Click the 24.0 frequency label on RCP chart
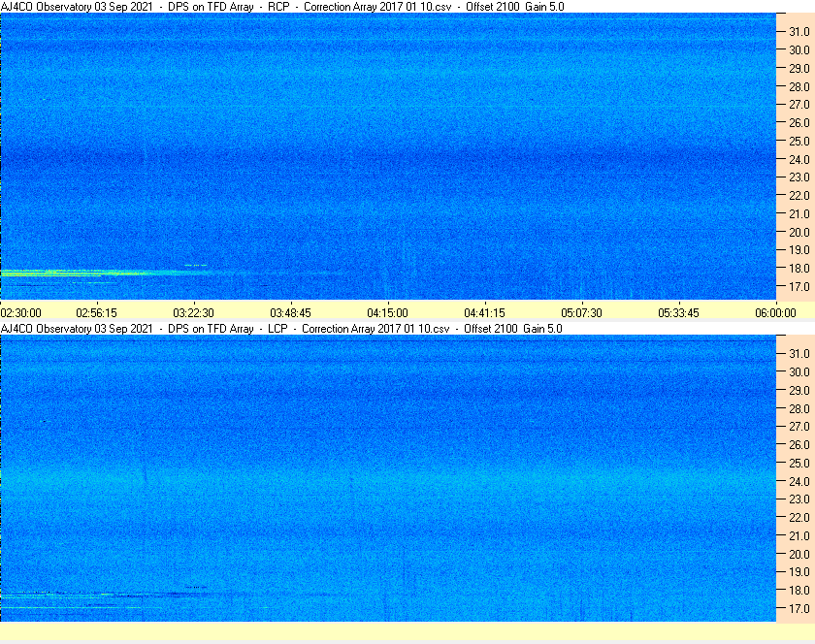 [x=799, y=159]
